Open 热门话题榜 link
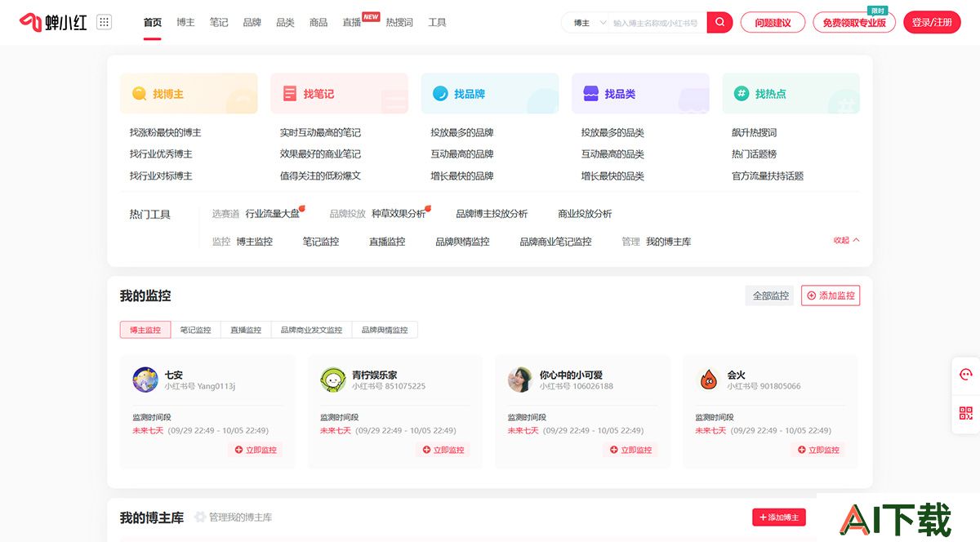 (x=755, y=153)
